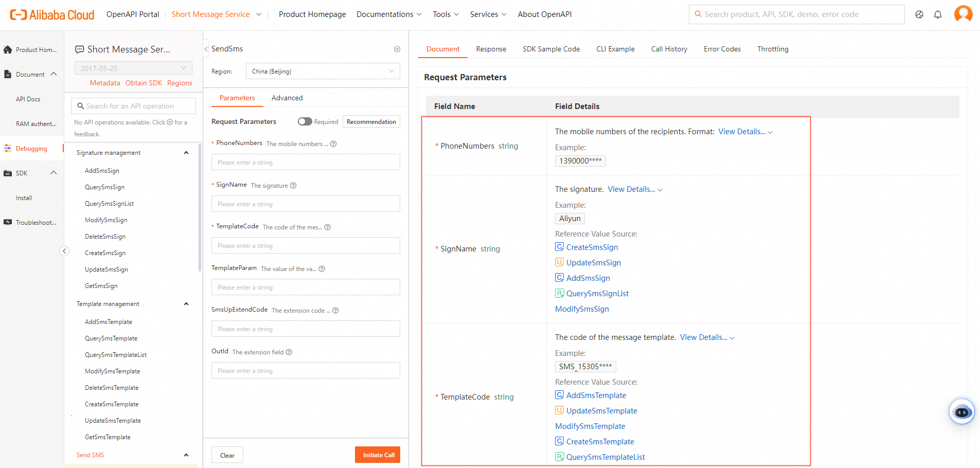Screen dimensions: 980x468
Task: Open the Region dropdown China (Beijing)
Action: pyautogui.click(x=323, y=71)
